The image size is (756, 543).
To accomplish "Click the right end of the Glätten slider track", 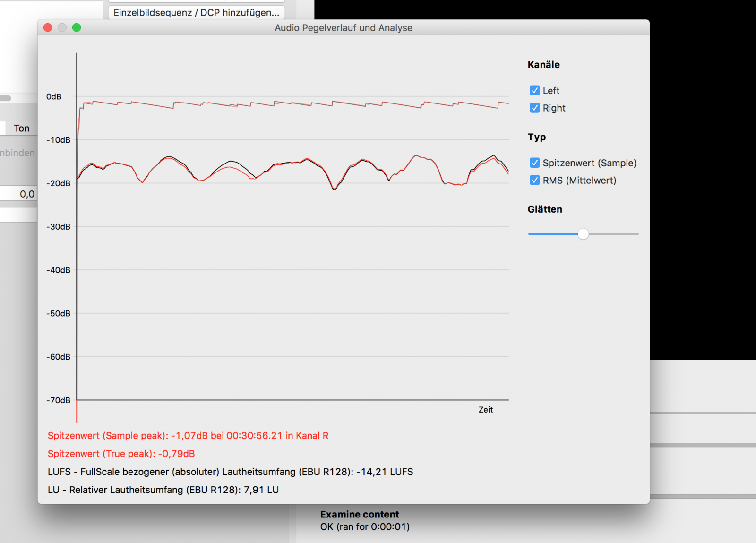I will tap(636, 234).
